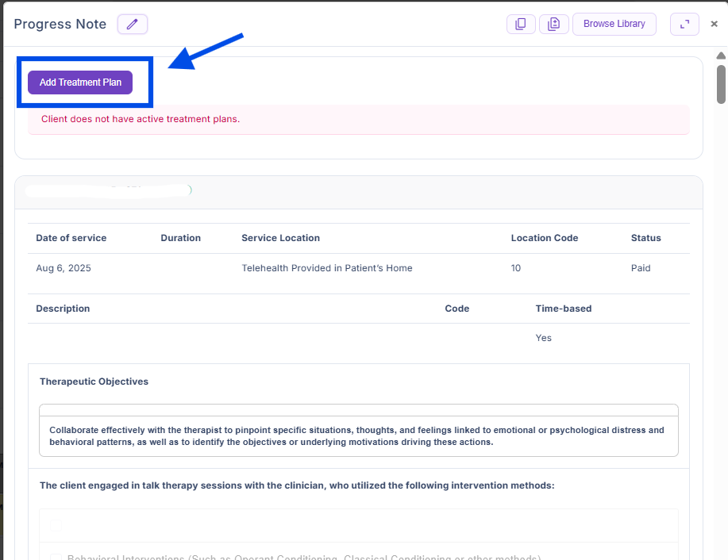Click the Progress Note title text
The height and width of the screenshot is (560, 728).
point(60,25)
